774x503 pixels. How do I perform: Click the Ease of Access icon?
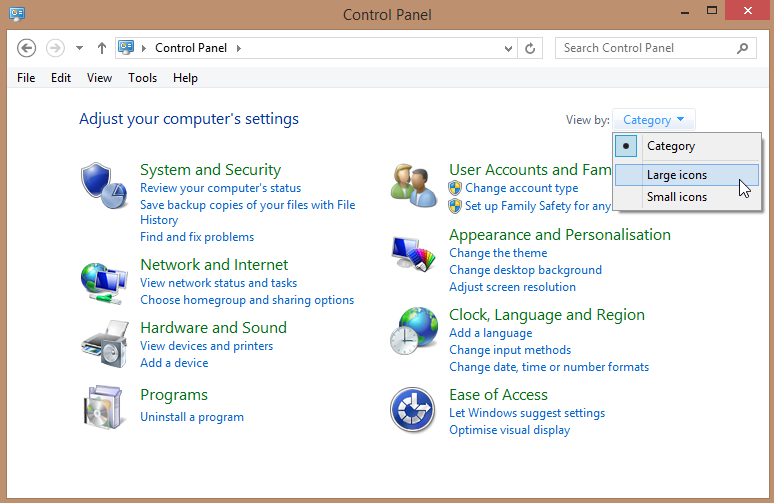(x=413, y=410)
